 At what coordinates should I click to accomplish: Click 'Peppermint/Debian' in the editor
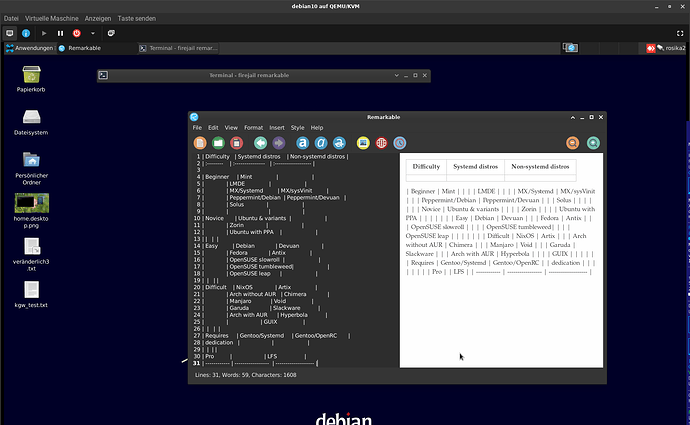click(255, 198)
